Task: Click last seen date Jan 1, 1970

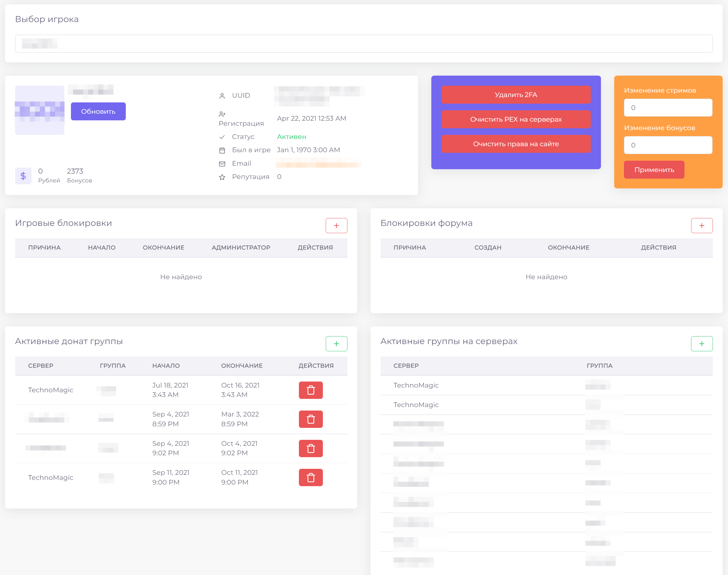Action: click(308, 150)
